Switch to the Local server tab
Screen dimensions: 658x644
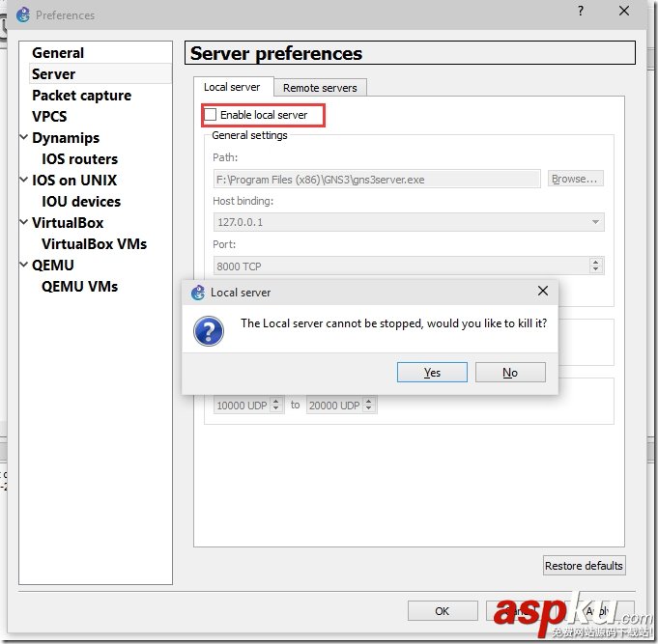tap(232, 87)
